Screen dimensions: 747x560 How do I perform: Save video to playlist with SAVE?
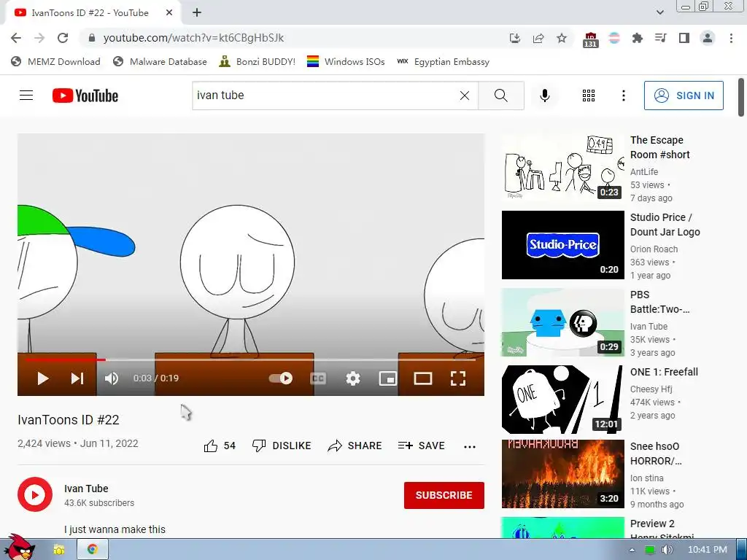[421, 446]
